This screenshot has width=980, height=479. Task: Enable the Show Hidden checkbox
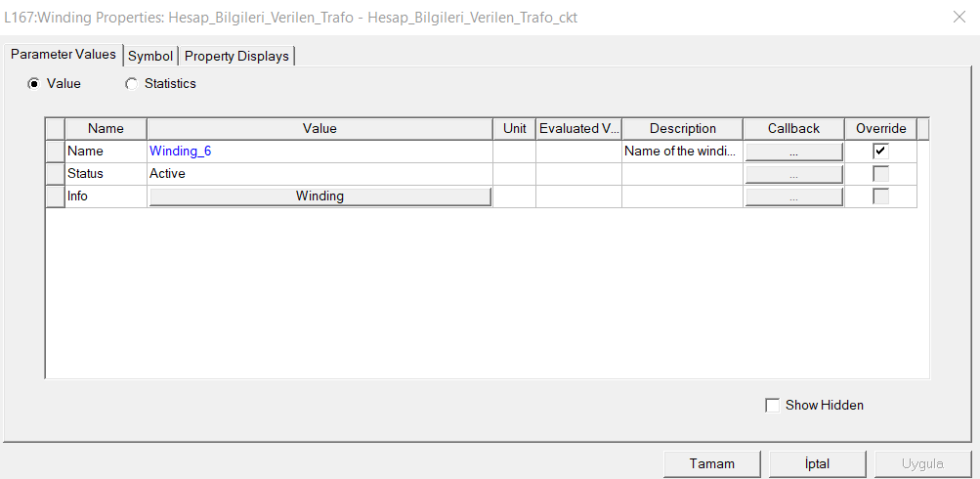coord(773,405)
